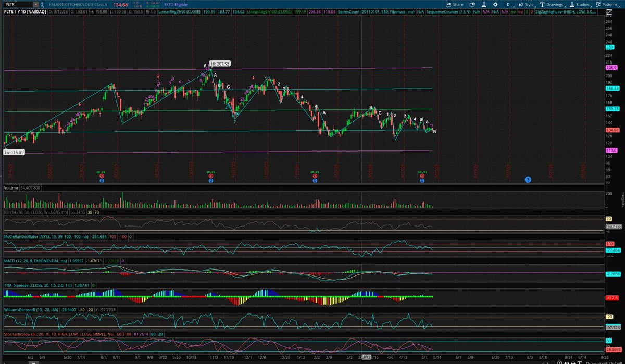Screen dimensions: 625x364
Task: Click the Lo: 115.01 price bubble
Action: (13, 152)
